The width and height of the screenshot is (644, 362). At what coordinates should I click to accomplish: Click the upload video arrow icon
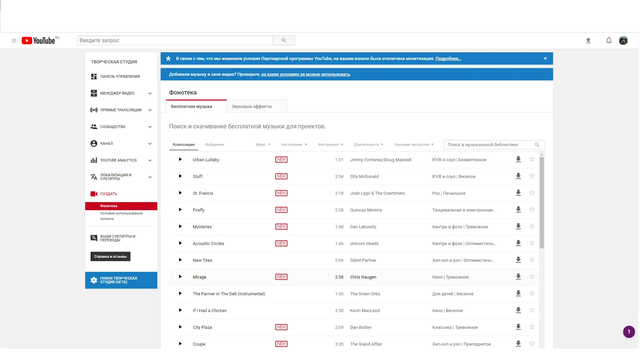pyautogui.click(x=588, y=41)
